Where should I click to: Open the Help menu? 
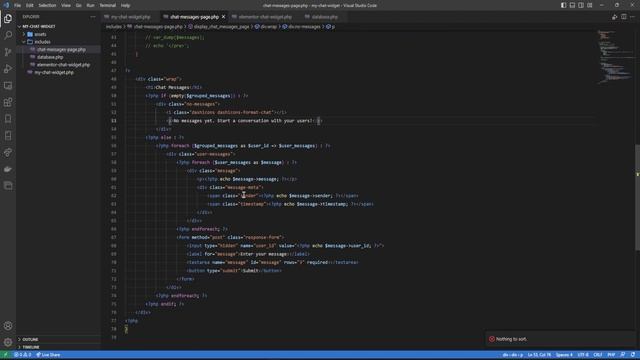(125, 5)
